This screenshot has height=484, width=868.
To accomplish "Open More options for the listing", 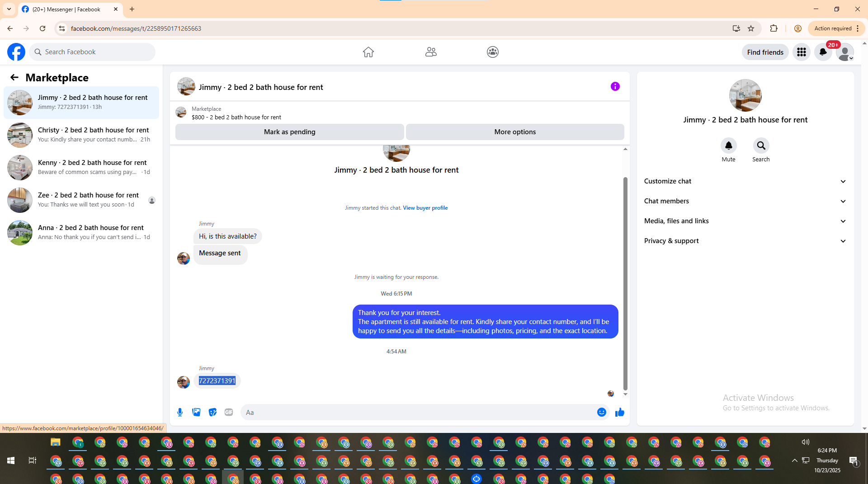I will click(515, 132).
